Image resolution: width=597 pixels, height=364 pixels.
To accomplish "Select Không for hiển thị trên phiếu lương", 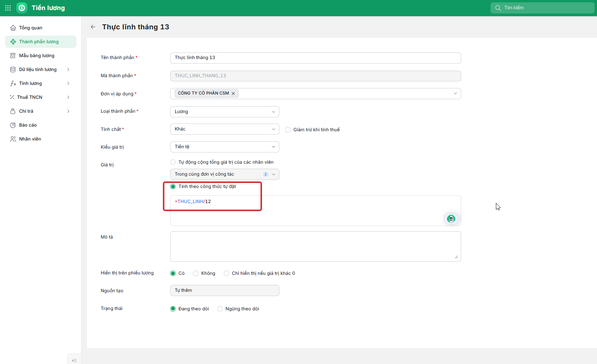I will 196,273.
